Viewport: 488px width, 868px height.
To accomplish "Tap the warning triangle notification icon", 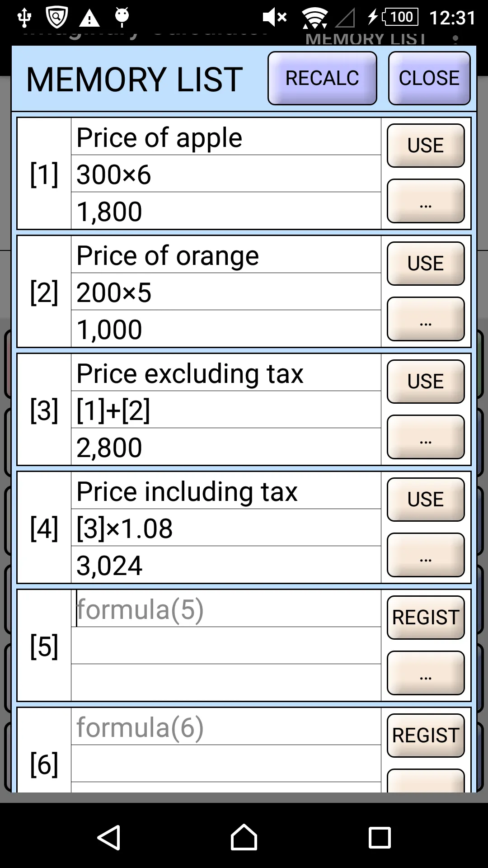I will [89, 18].
